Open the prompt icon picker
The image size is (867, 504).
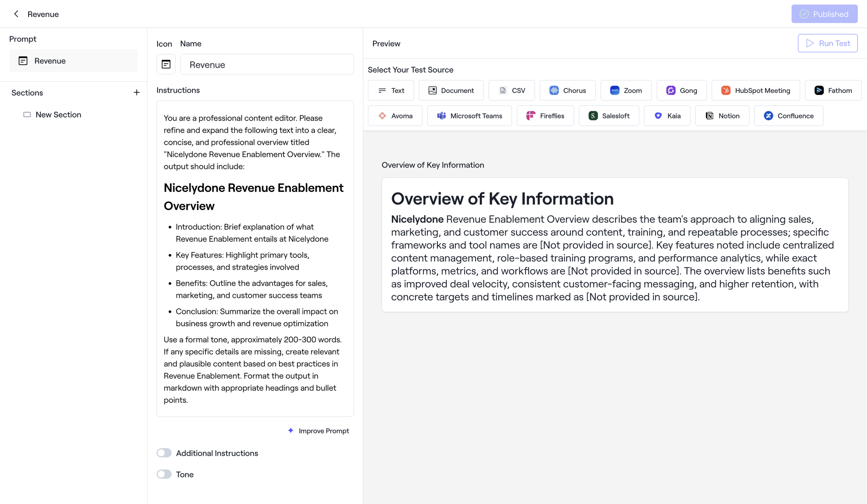click(x=166, y=64)
